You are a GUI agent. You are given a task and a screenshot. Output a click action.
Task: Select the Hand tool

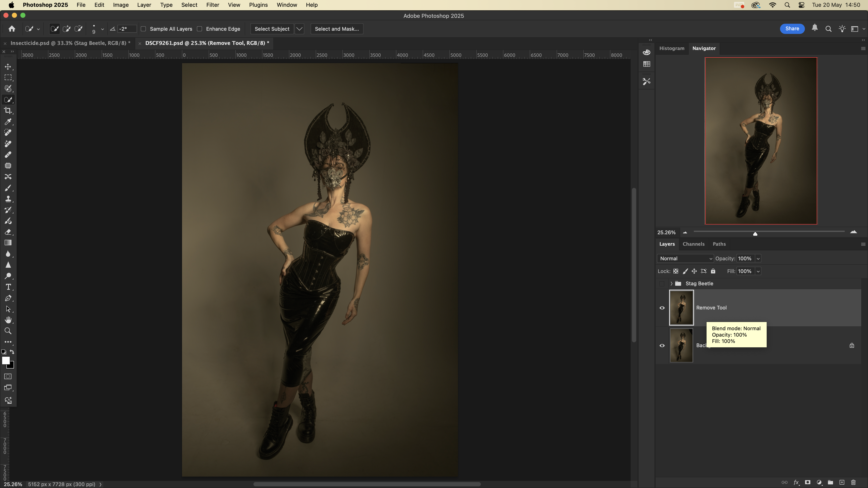tap(8, 320)
